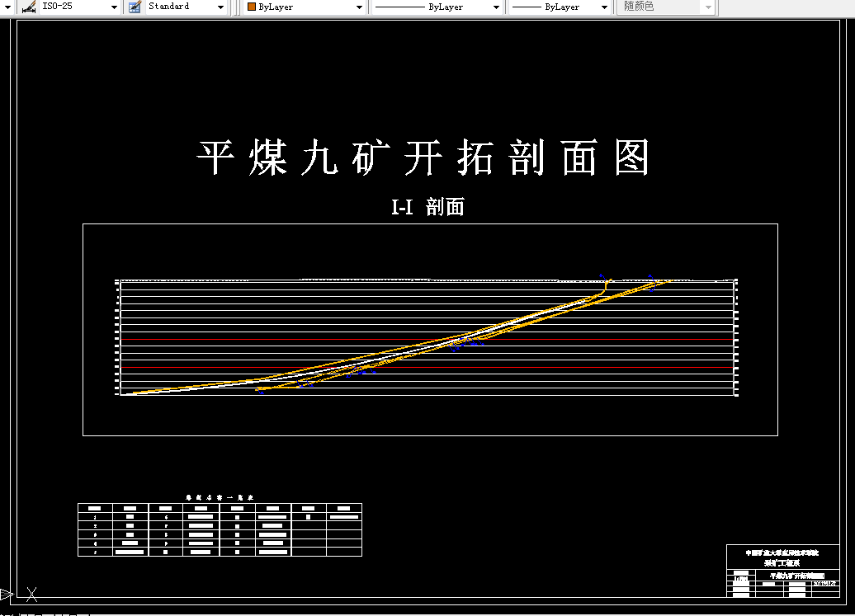This screenshot has width=855, height=616.
Task: Click the legend table heading text
Action: click(220, 498)
